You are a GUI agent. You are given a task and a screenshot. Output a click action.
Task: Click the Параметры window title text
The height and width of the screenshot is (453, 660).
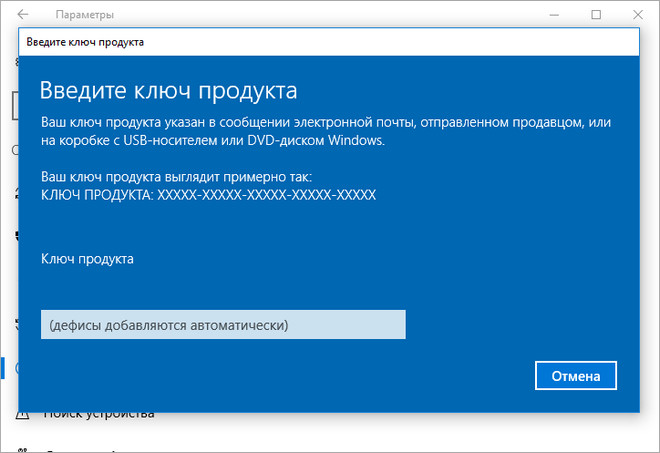coord(85,15)
